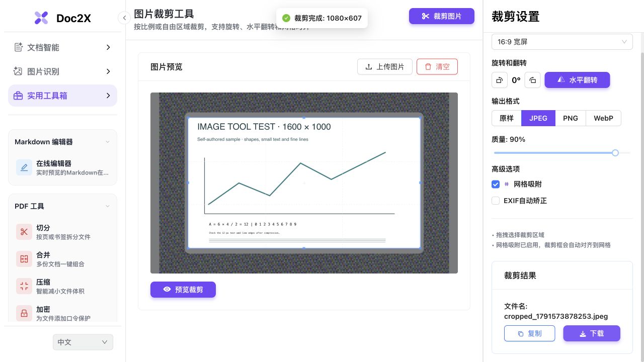The width and height of the screenshot is (644, 362).
Task: Click the 实用工具箱 toolbox icon
Action: 19,96
